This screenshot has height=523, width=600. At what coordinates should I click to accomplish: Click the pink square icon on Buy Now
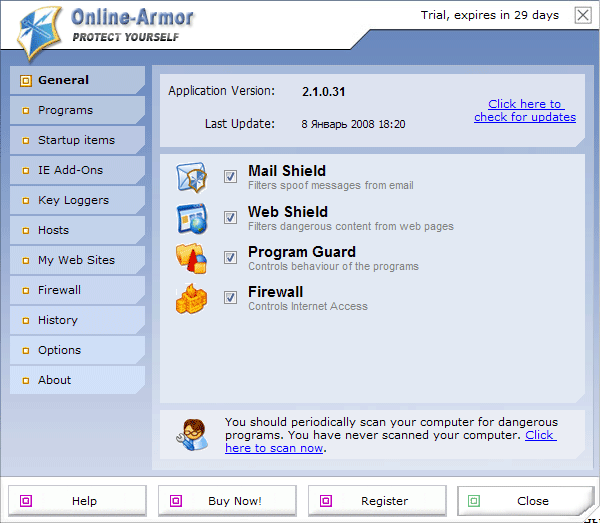[x=176, y=501]
